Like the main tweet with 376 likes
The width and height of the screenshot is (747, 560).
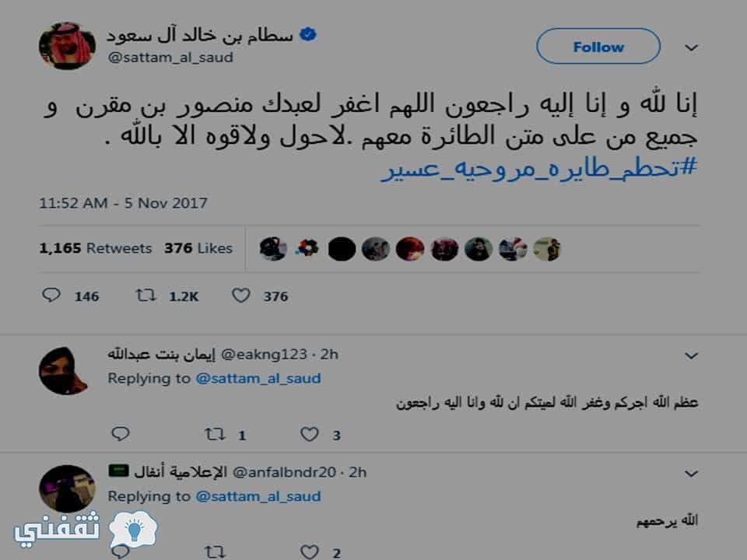tap(240, 296)
